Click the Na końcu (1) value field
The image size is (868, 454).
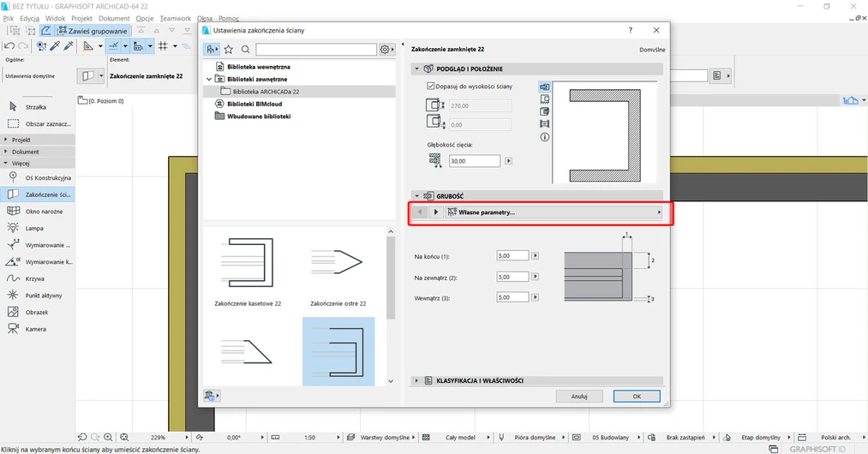tap(512, 256)
